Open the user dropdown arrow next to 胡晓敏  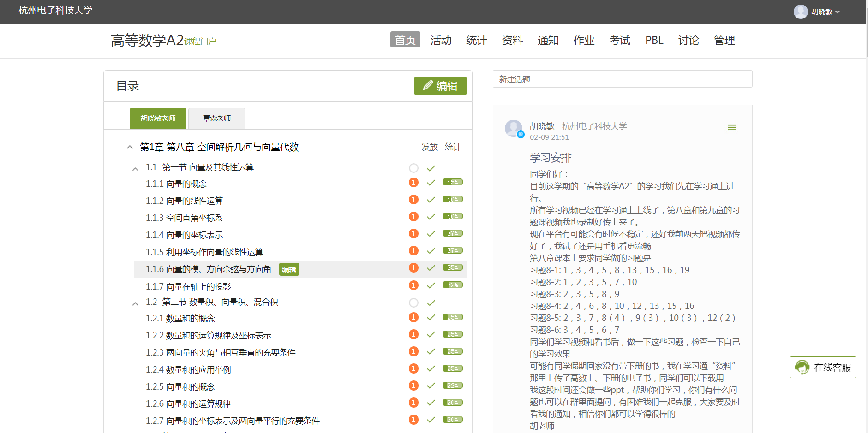(838, 12)
